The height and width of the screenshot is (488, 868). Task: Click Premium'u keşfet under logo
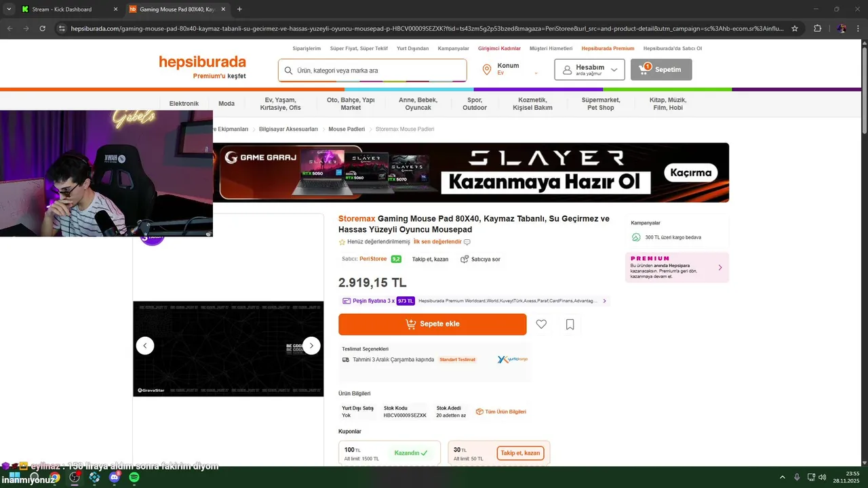219,76
